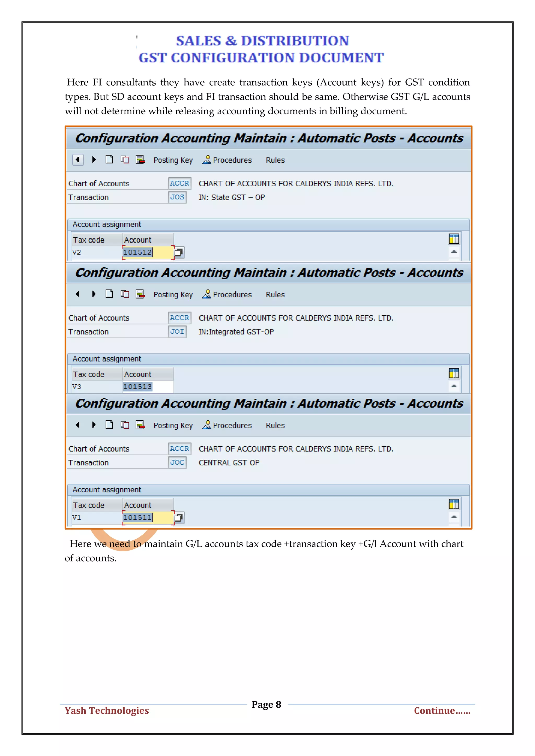
Task: Click the JOC transaction field
Action: 177,462
